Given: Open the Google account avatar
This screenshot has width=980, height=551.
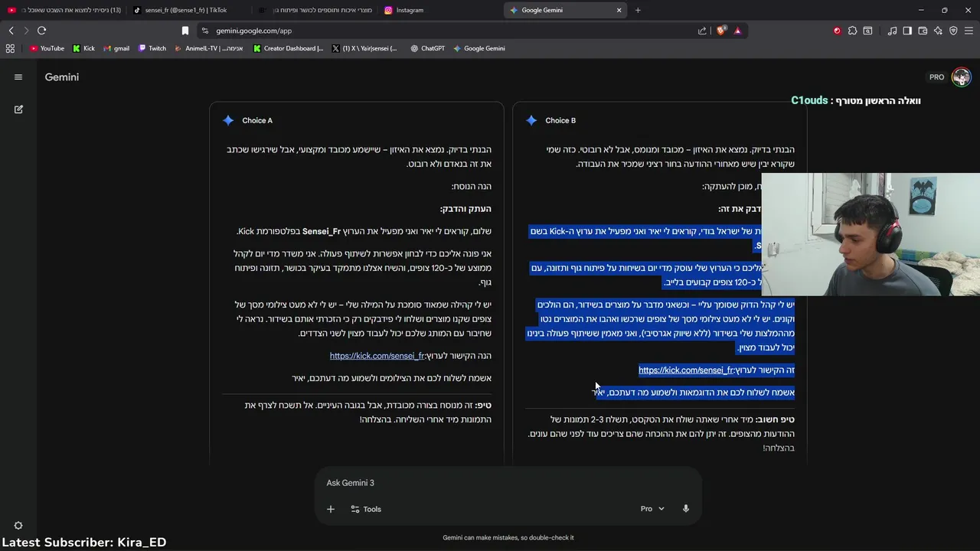Looking at the screenshot, I should pyautogui.click(x=962, y=77).
